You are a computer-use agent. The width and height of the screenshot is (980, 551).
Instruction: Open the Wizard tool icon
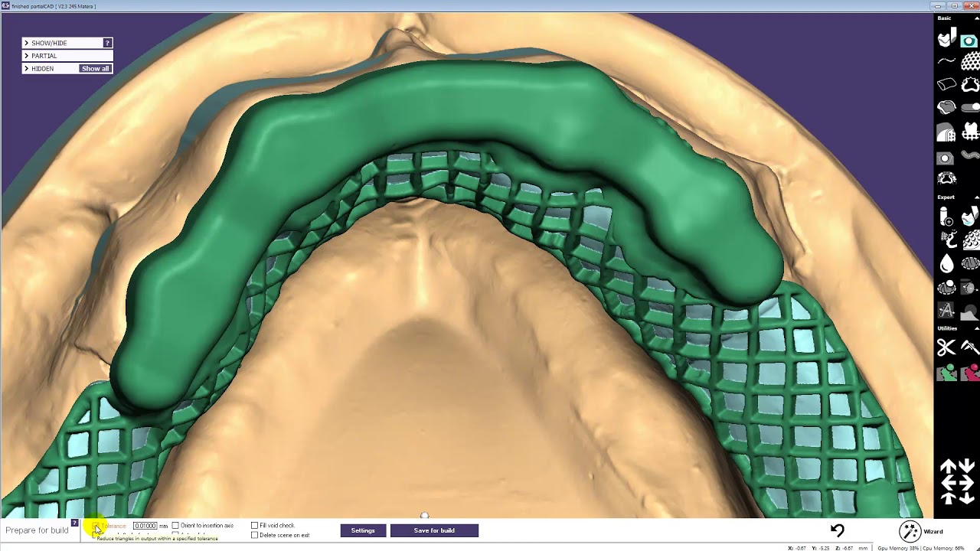pyautogui.click(x=910, y=531)
